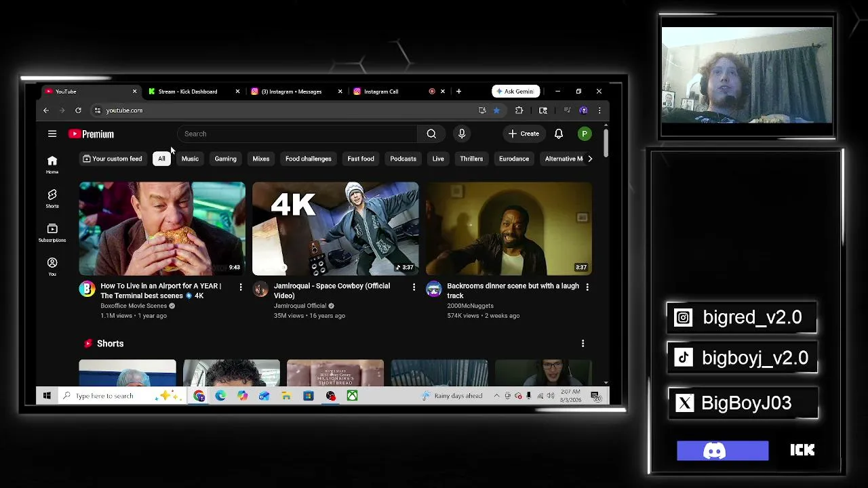This screenshot has width=868, height=488.
Task: Open the Chrome media controls icon
Action: tap(567, 110)
